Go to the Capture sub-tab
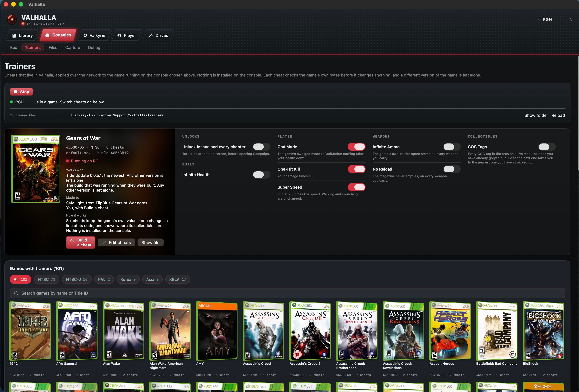 [x=73, y=48]
